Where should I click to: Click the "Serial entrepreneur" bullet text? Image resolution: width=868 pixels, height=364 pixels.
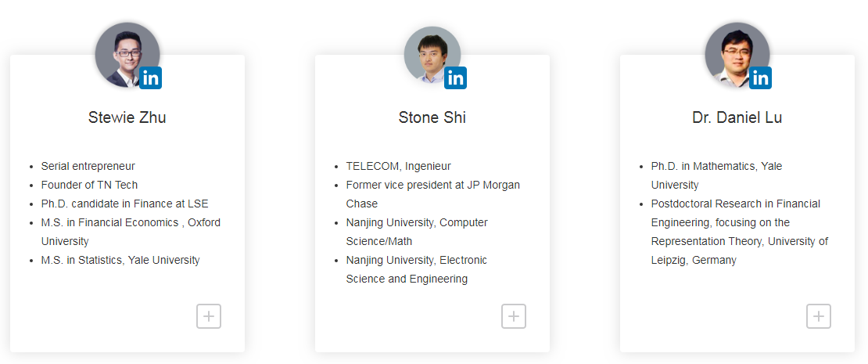88,166
